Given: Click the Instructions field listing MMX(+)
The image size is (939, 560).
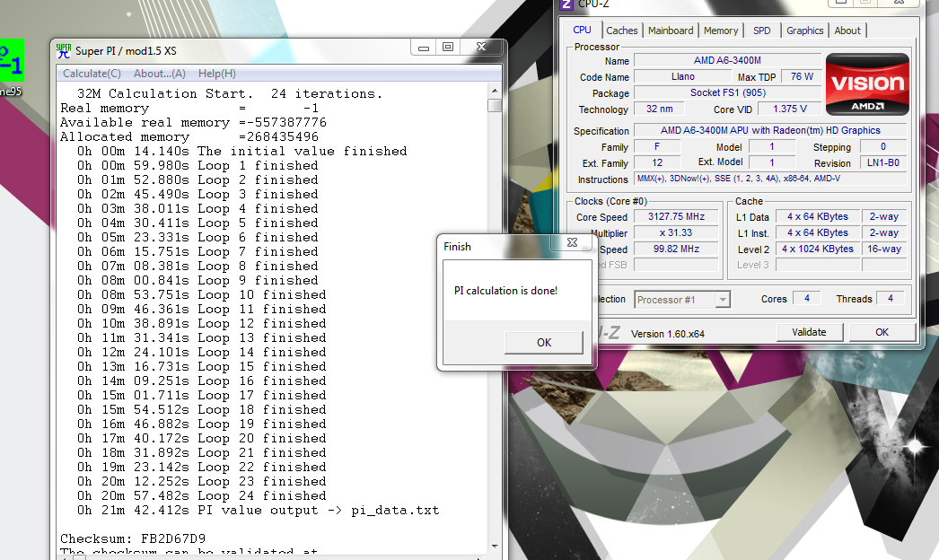Looking at the screenshot, I should tap(770, 179).
